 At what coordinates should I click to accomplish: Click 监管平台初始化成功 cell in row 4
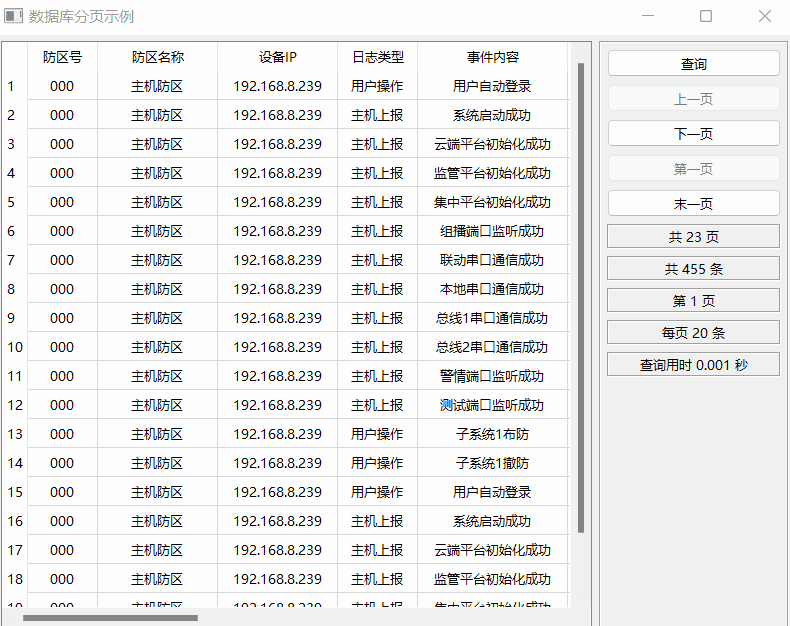(x=492, y=173)
